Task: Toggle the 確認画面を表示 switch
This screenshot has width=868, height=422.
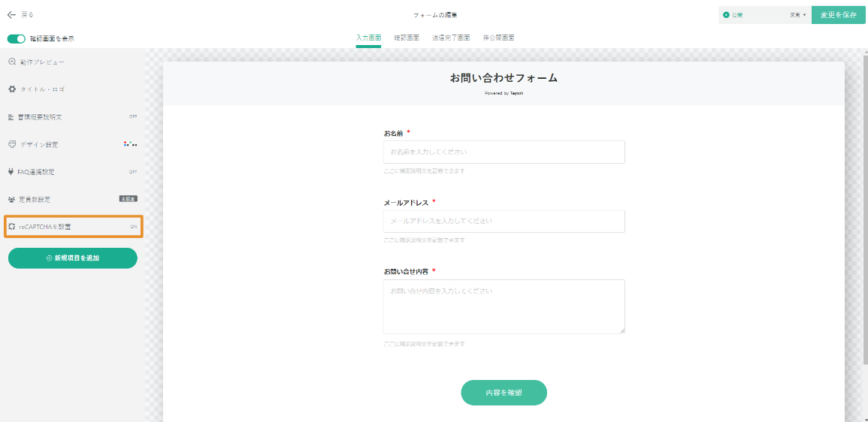Action: pos(17,38)
